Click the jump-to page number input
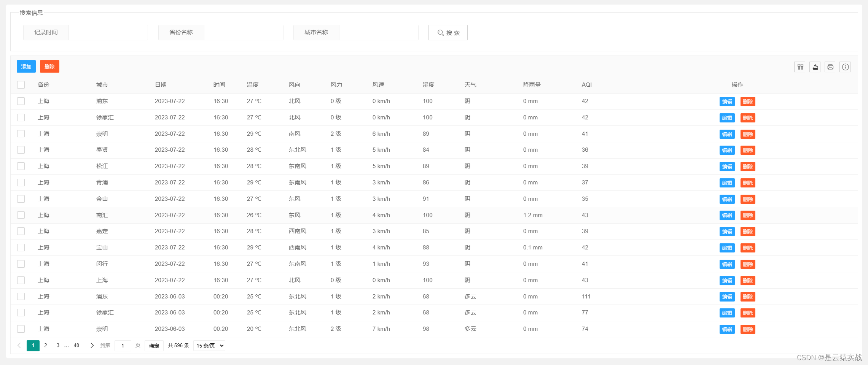This screenshot has width=868, height=365. [x=123, y=346]
